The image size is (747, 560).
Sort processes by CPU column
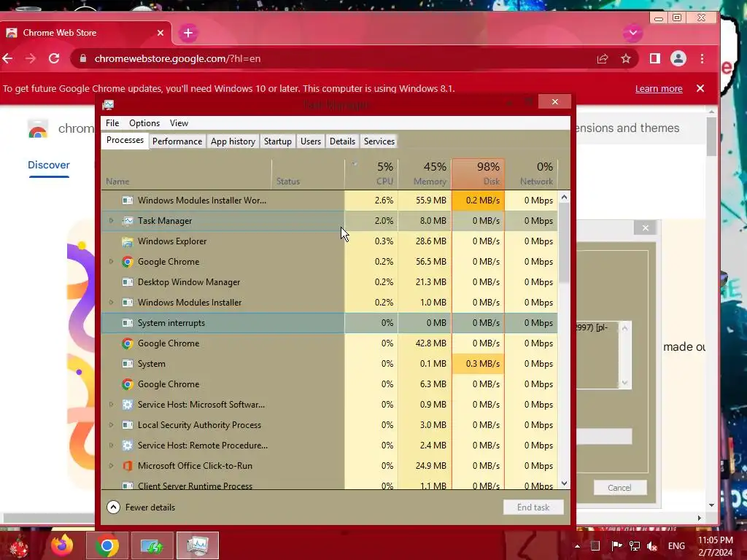pos(371,174)
